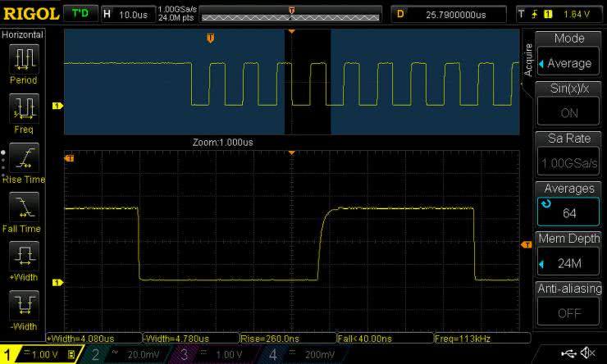The image size is (607, 364).
Task: Select the Period measurement icon
Action: click(23, 59)
